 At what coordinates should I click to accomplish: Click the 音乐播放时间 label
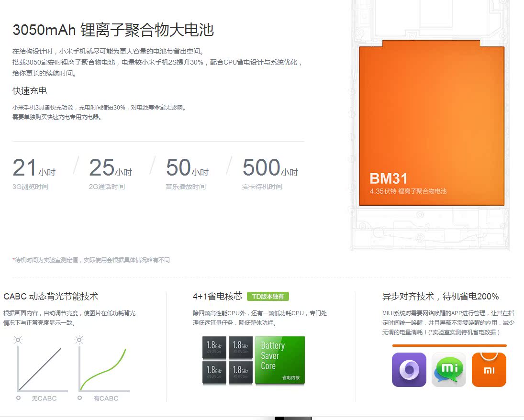186,187
